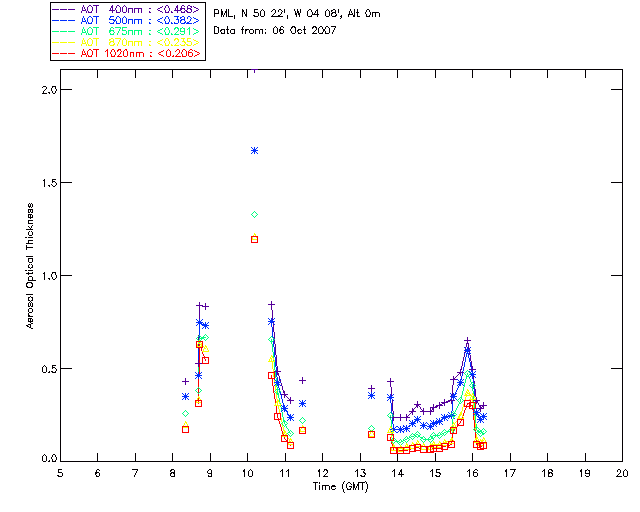Click the AOT 1020nm legend entry
The height and width of the screenshot is (512, 640).
(x=127, y=53)
